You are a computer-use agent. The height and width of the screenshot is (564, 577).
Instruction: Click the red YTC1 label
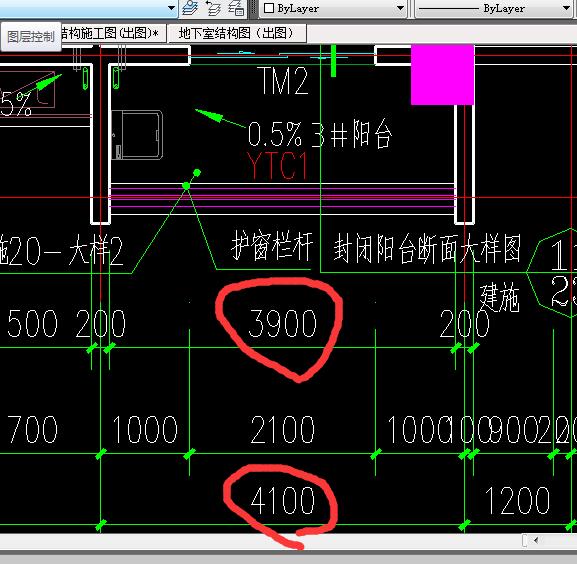(x=277, y=166)
